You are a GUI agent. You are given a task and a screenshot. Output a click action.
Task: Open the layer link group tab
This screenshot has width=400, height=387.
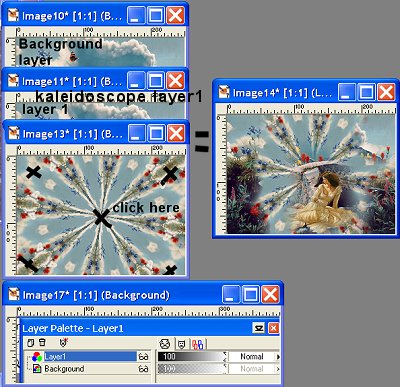[198, 344]
